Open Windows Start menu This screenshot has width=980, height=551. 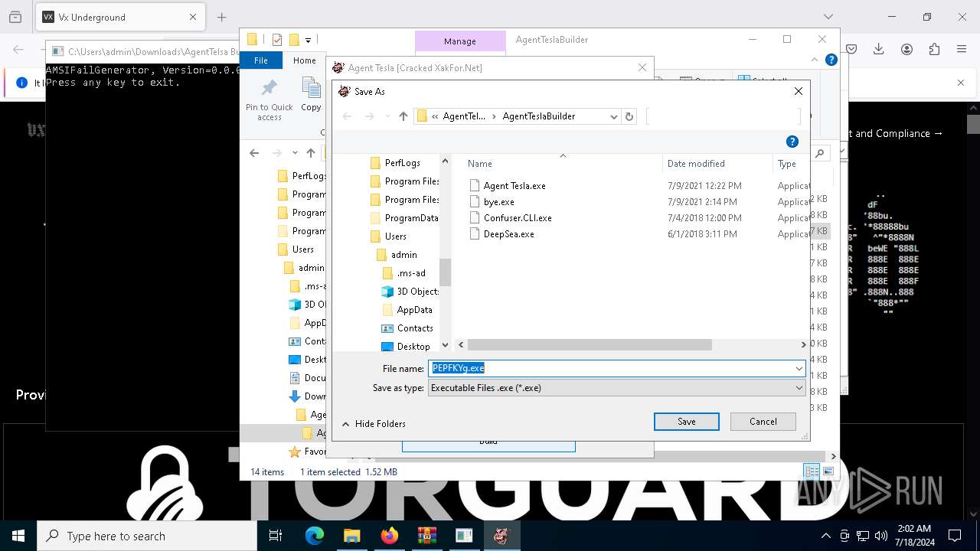(x=18, y=536)
